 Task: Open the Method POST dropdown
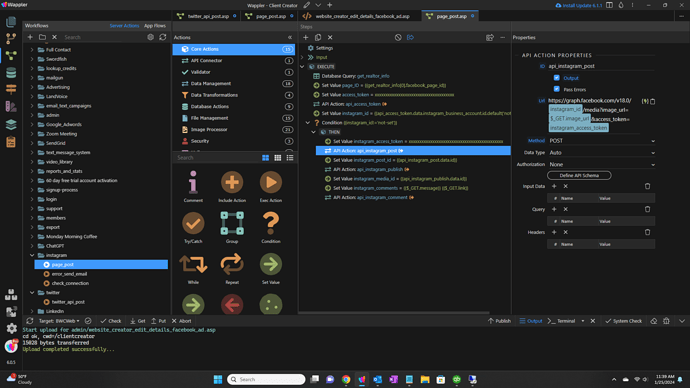click(x=602, y=141)
